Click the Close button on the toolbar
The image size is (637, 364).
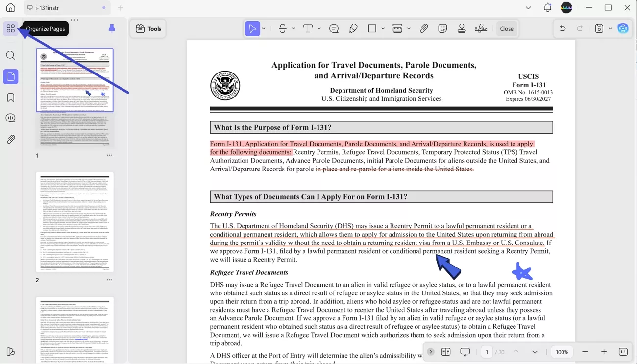507,28
